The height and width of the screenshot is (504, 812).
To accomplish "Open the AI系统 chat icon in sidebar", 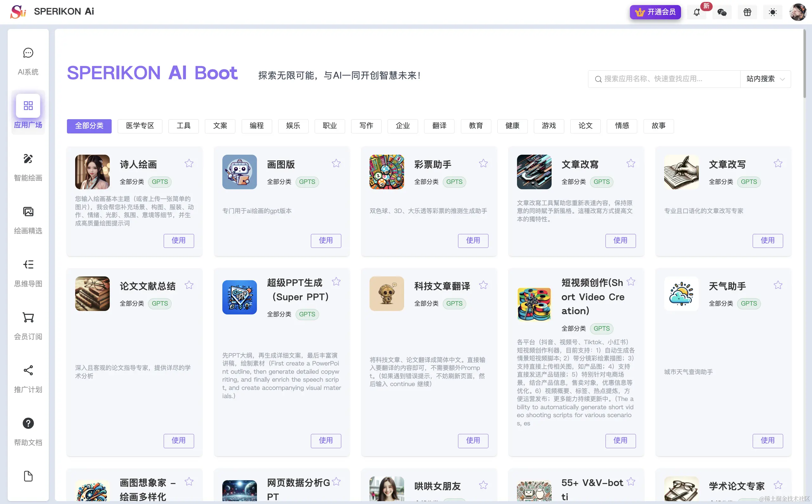I will point(28,53).
